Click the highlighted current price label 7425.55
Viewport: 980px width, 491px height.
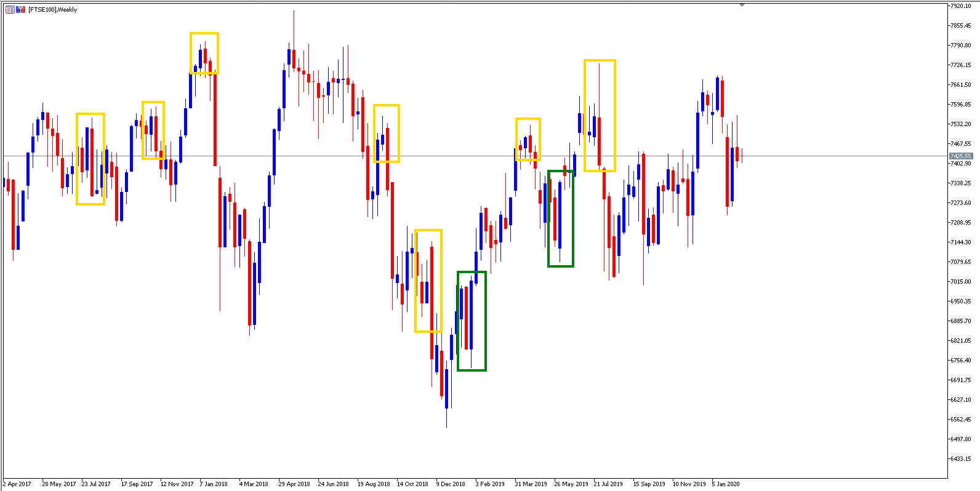pyautogui.click(x=960, y=156)
